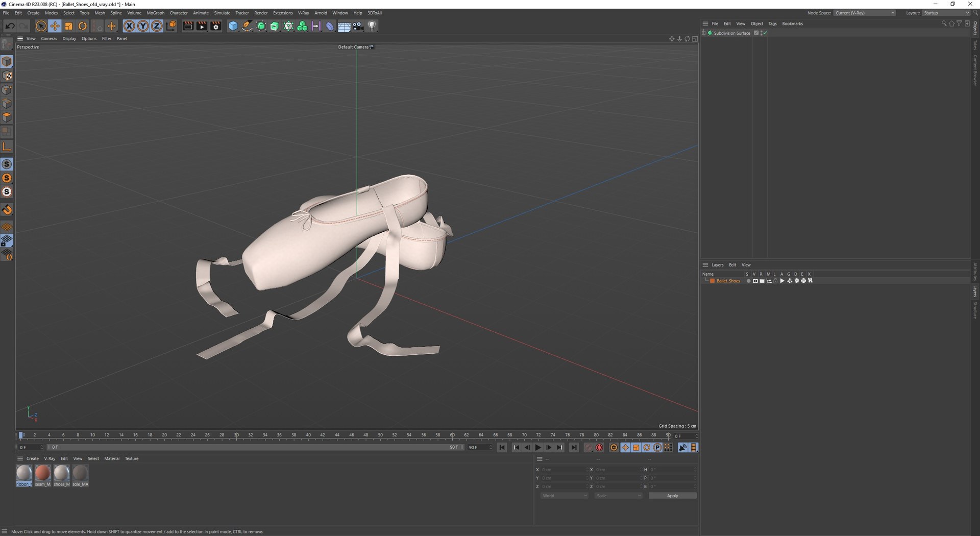The image size is (980, 536).
Task: Click the orange Ballet_Shoes layer color swatch
Action: (713, 281)
